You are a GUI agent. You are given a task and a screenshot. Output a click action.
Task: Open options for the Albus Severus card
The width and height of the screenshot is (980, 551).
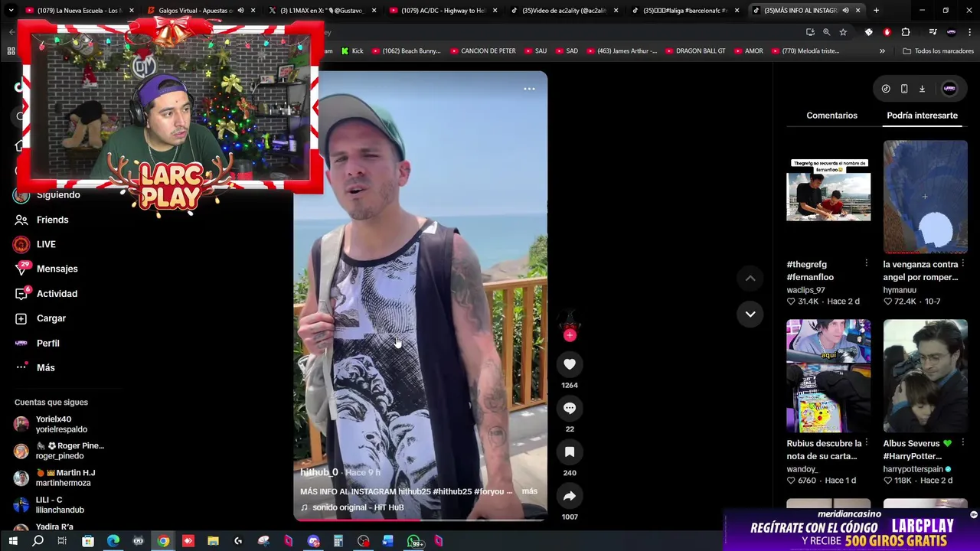962,443
